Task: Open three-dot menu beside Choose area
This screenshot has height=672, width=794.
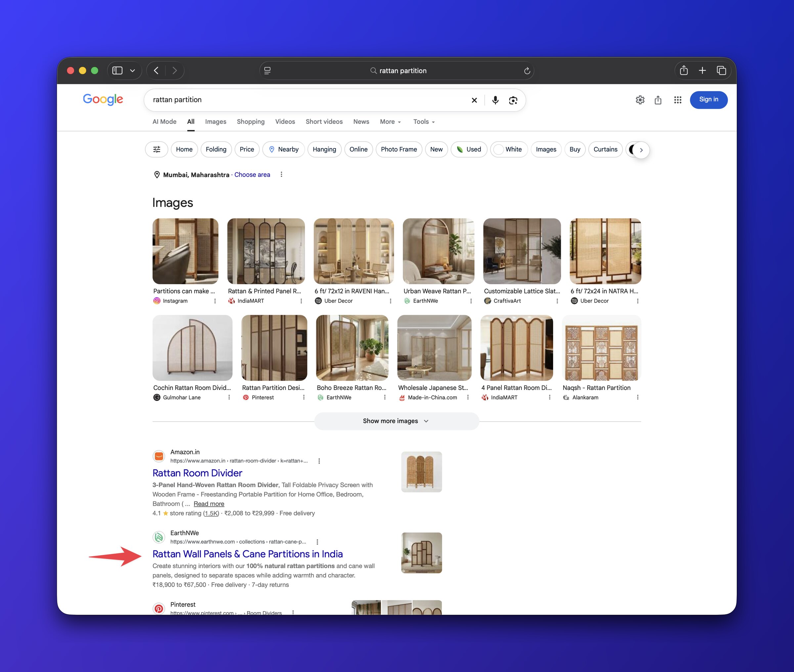Action: point(282,175)
